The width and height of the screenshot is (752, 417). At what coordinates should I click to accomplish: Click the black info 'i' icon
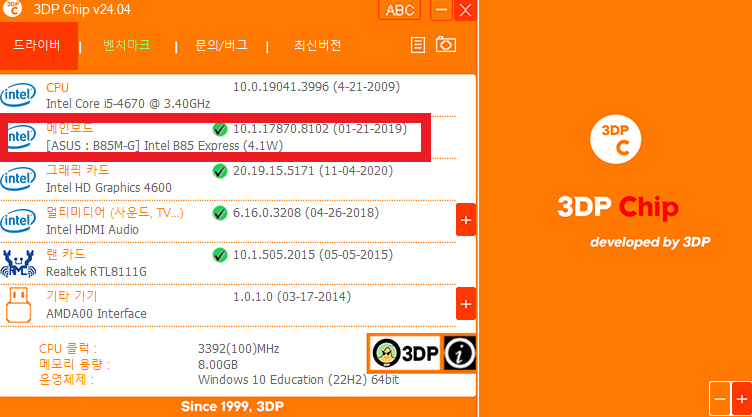pos(459,354)
